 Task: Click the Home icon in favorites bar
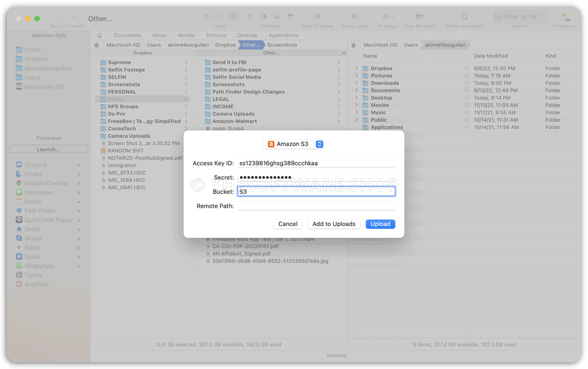pos(99,35)
